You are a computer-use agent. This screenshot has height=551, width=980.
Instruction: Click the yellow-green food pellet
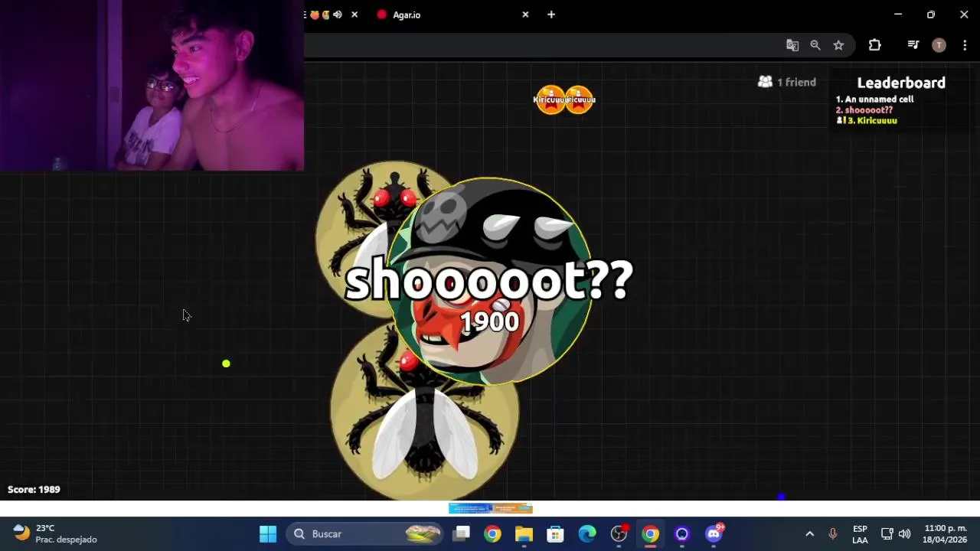[226, 364]
